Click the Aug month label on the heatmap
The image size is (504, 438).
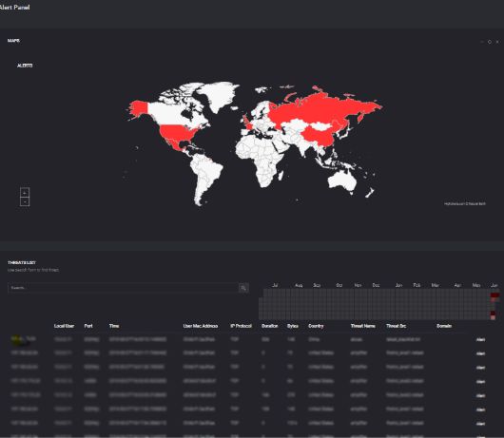click(299, 285)
